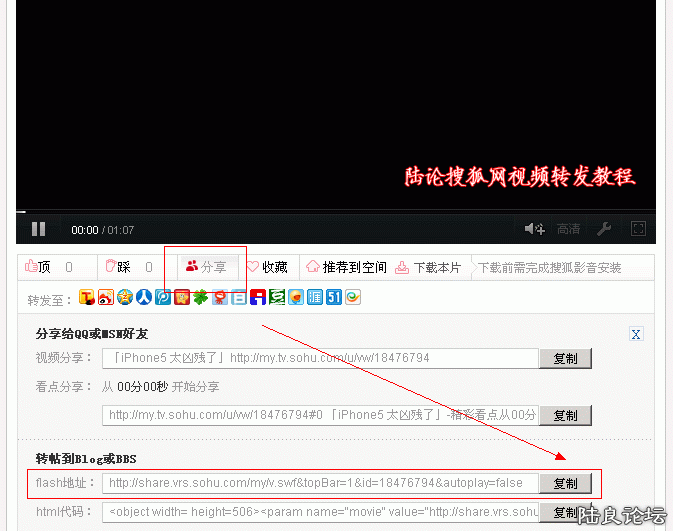This screenshot has width=673, height=531.
Task: Share via red square star icon
Action: [182, 297]
